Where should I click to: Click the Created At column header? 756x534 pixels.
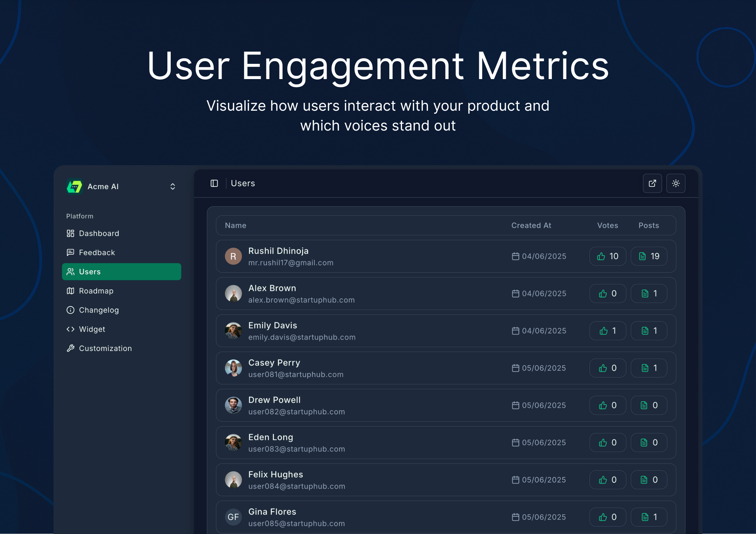(531, 226)
